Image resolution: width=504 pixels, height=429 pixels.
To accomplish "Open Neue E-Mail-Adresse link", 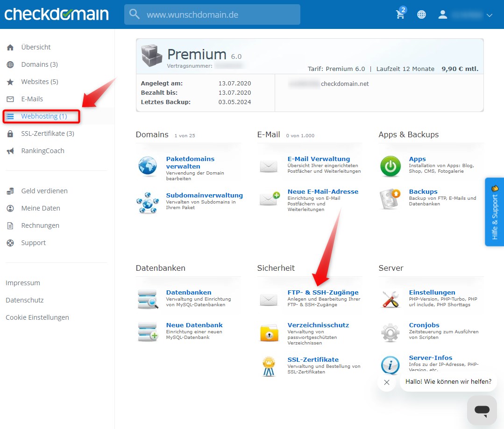I will pyautogui.click(x=323, y=191).
